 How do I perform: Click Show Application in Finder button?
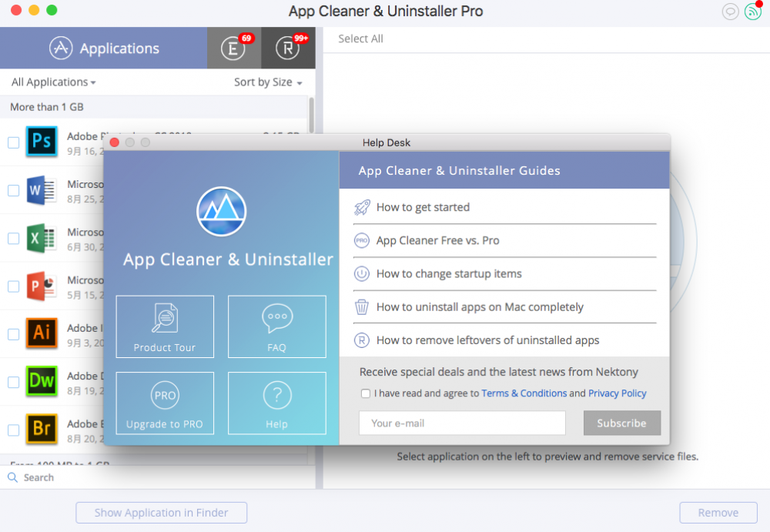[161, 513]
